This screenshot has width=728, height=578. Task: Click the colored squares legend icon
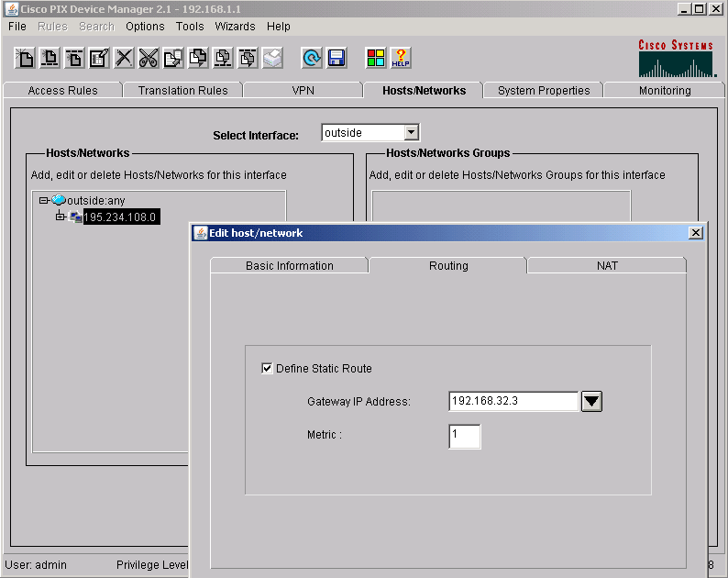click(376, 58)
